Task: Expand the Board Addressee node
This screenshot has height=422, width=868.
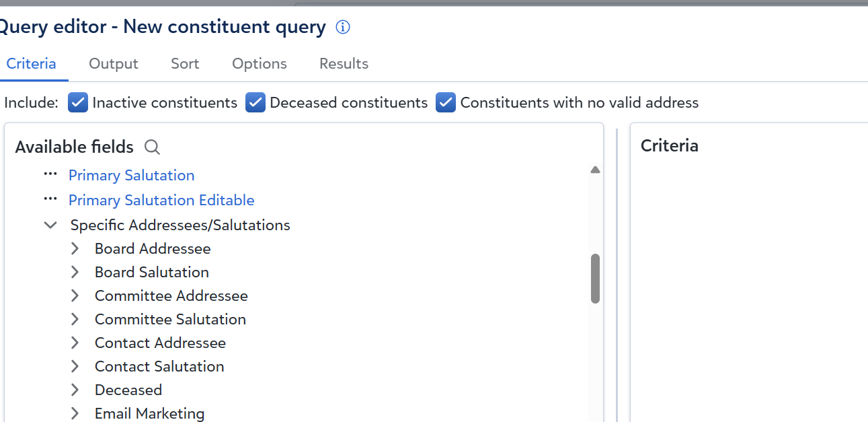Action: pos(75,249)
